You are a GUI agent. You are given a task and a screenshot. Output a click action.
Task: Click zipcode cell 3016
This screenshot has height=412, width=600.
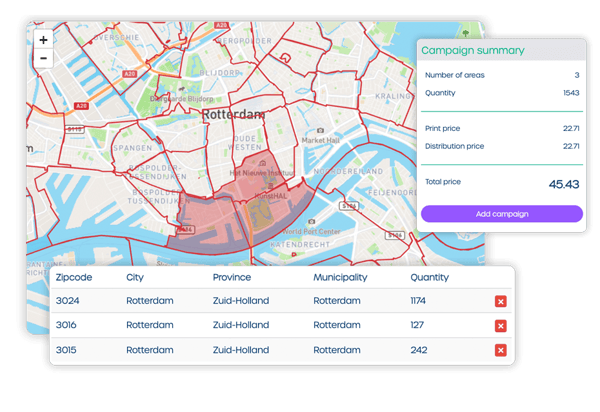coord(66,325)
